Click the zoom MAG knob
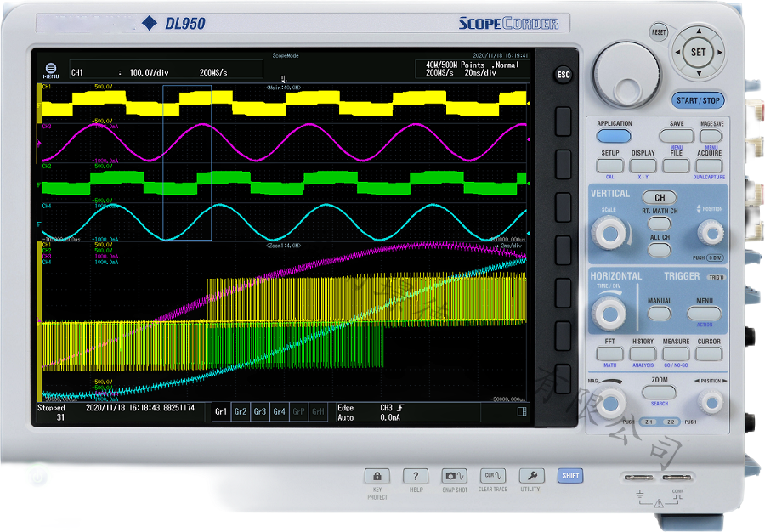The image size is (765, 532). click(x=609, y=404)
